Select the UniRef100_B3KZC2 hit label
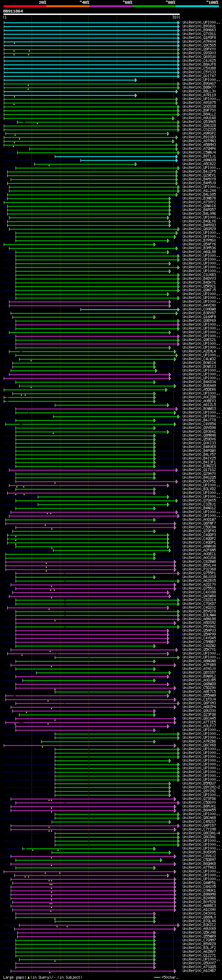 click(x=199, y=925)
